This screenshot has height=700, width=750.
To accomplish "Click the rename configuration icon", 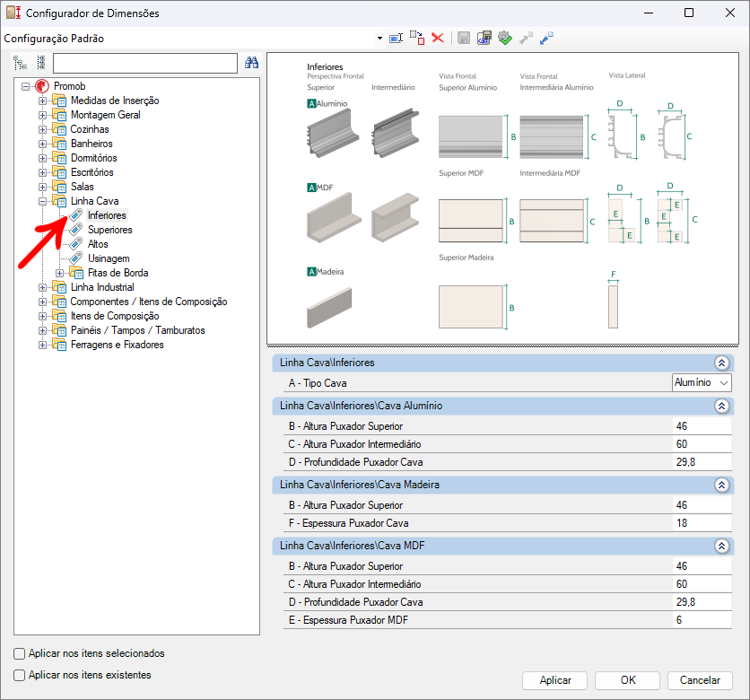I will pos(396,38).
